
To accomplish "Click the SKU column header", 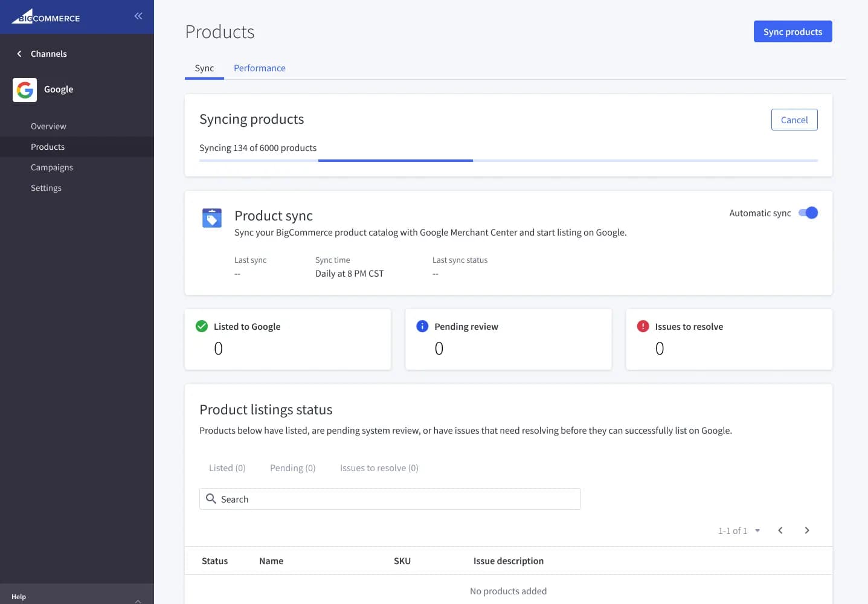I will [x=402, y=561].
